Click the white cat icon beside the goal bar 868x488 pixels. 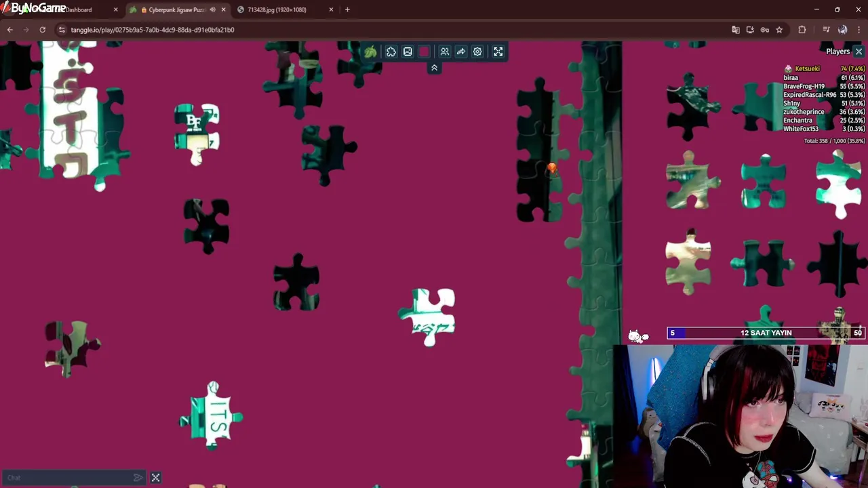638,335
